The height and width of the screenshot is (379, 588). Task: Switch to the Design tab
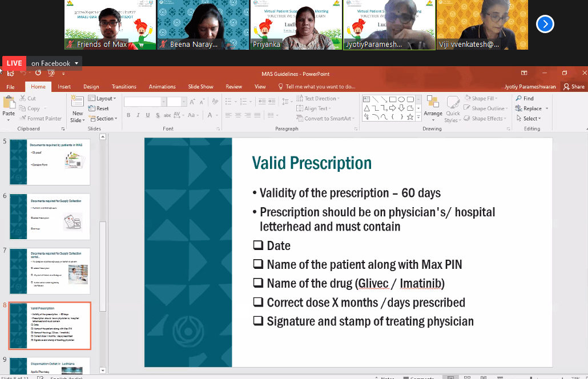click(91, 87)
